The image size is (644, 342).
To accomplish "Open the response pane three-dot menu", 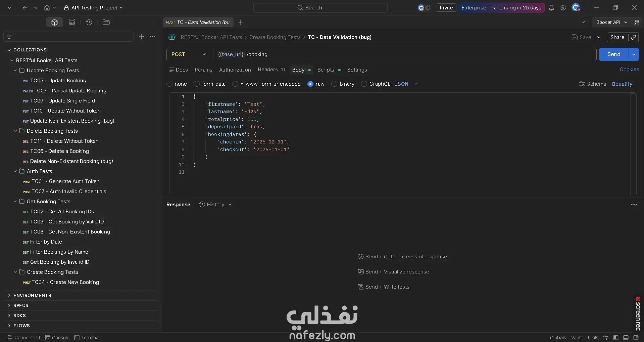I will [x=634, y=205].
